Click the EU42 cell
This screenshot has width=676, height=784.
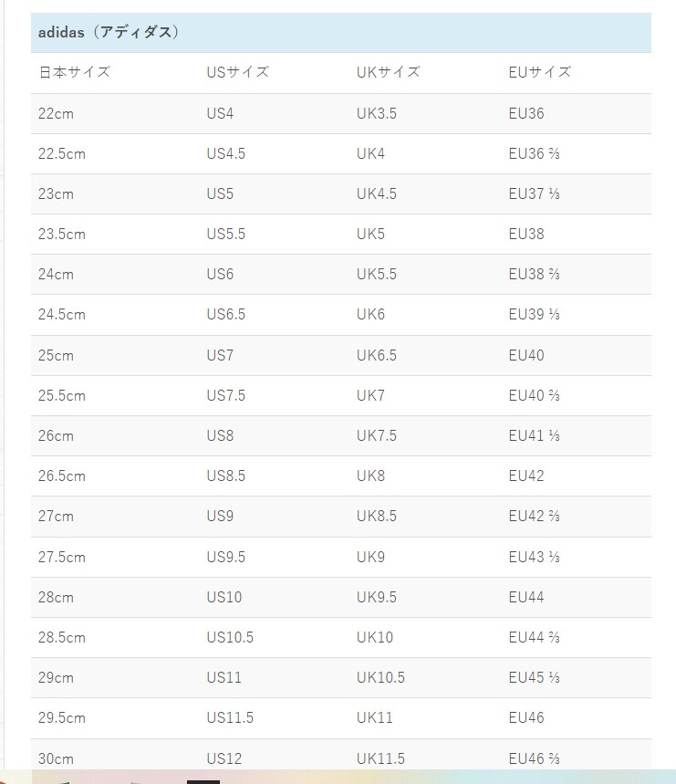pos(526,476)
